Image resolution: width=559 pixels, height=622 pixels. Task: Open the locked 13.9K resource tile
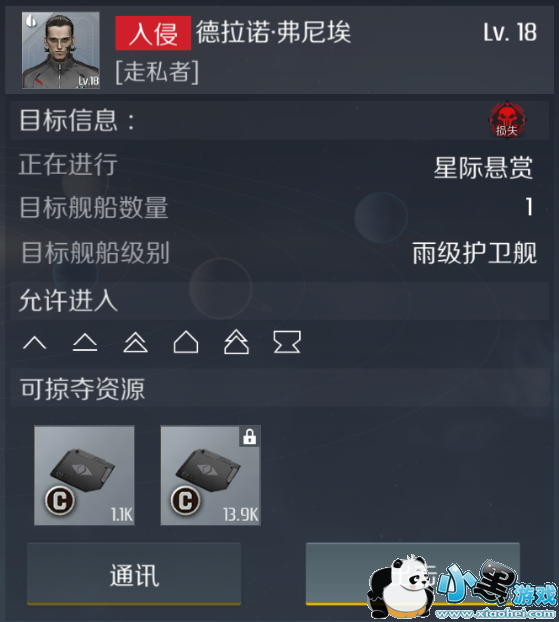(211, 475)
